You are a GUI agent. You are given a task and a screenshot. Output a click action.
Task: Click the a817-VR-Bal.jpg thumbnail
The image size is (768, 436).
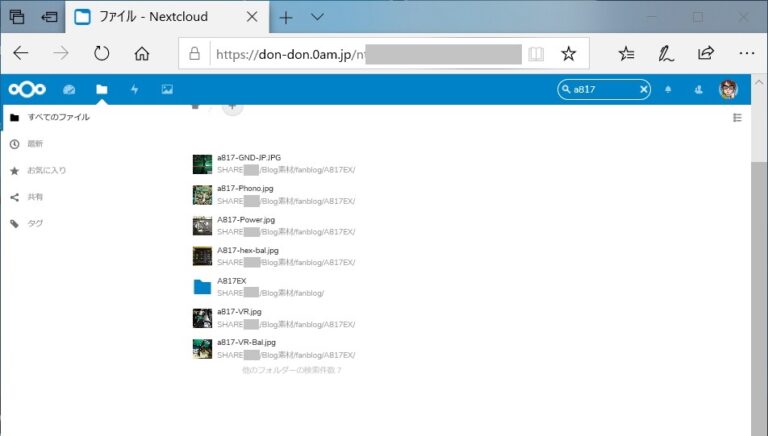coord(202,349)
